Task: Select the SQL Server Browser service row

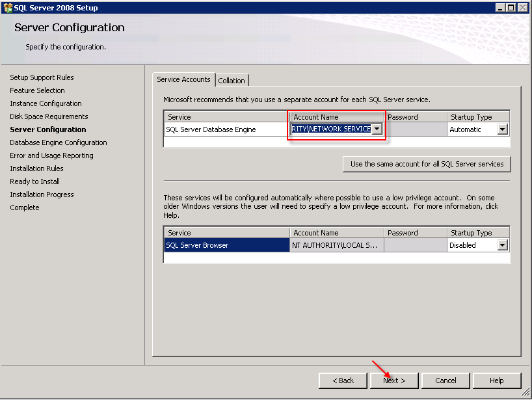Action: pyautogui.click(x=226, y=245)
